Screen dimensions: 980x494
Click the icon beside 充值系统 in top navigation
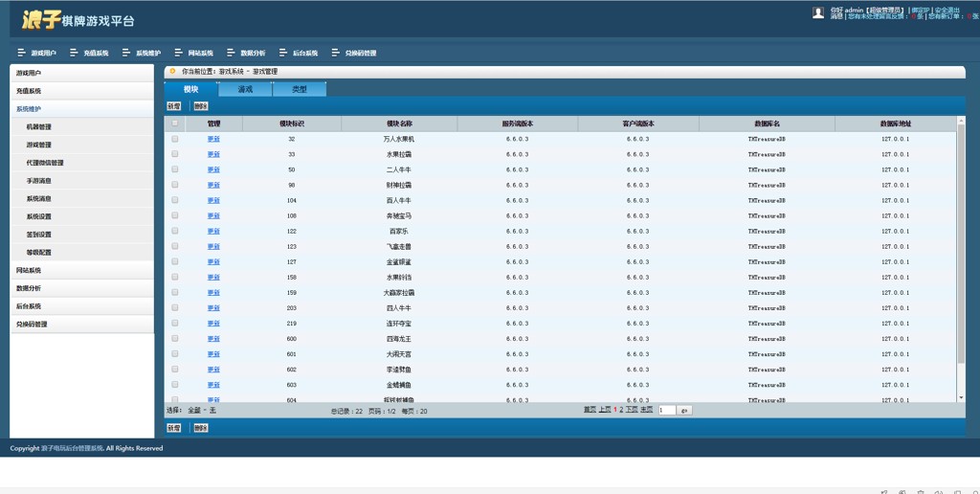point(75,53)
